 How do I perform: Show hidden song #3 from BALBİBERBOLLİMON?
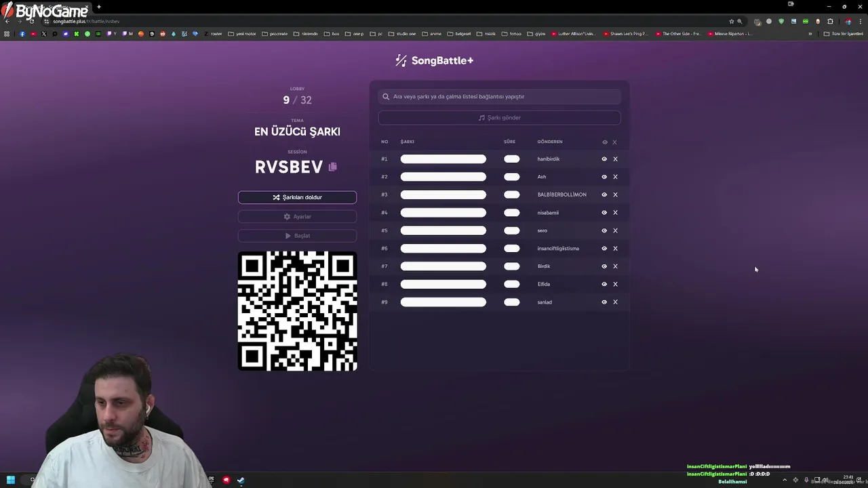point(604,195)
